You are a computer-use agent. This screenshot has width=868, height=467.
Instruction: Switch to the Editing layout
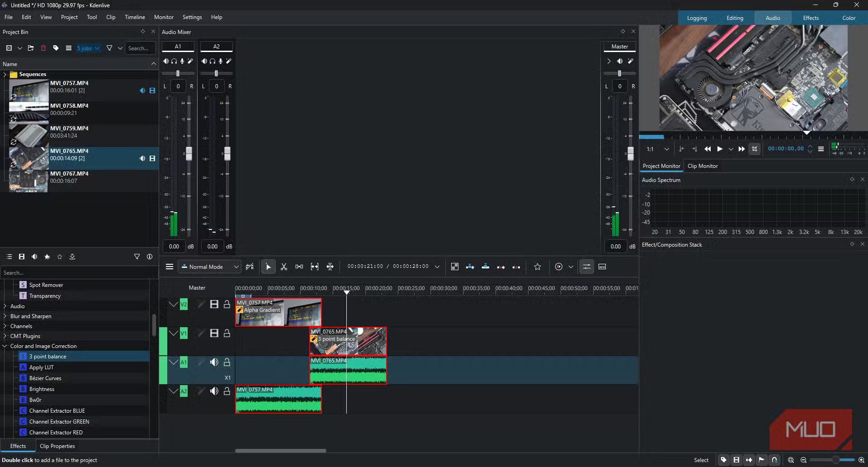(x=735, y=18)
